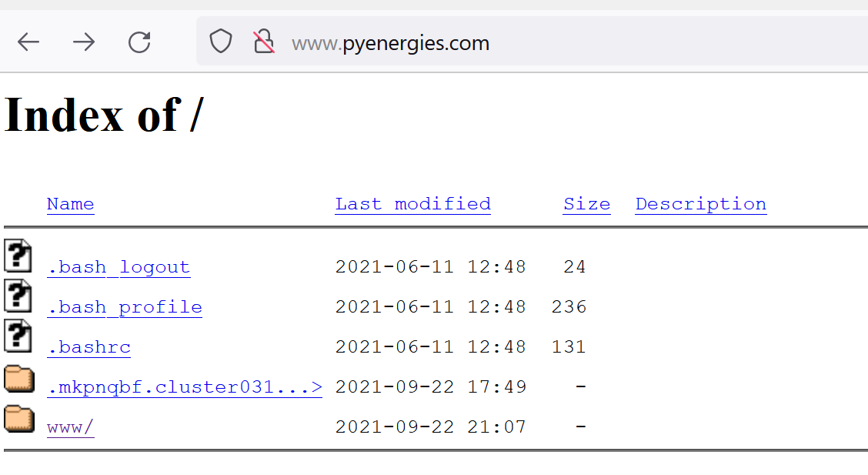Click the .bash_logout unknown file icon
Screen dimensions: 868x475
pos(18,256)
